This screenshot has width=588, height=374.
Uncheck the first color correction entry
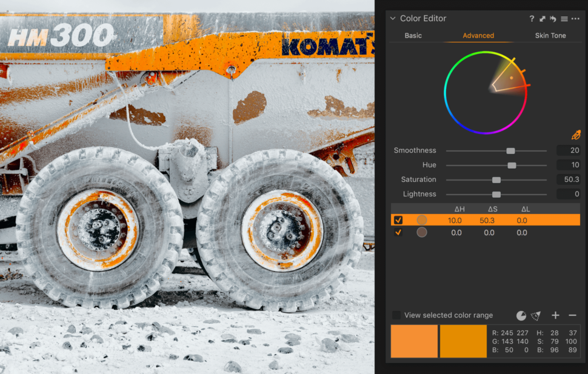coord(398,220)
